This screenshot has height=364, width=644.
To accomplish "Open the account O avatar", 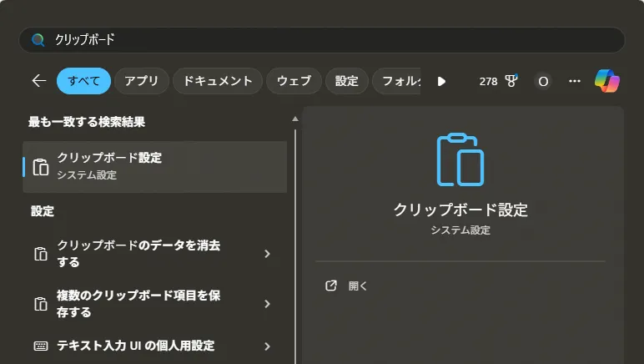I will (x=543, y=81).
